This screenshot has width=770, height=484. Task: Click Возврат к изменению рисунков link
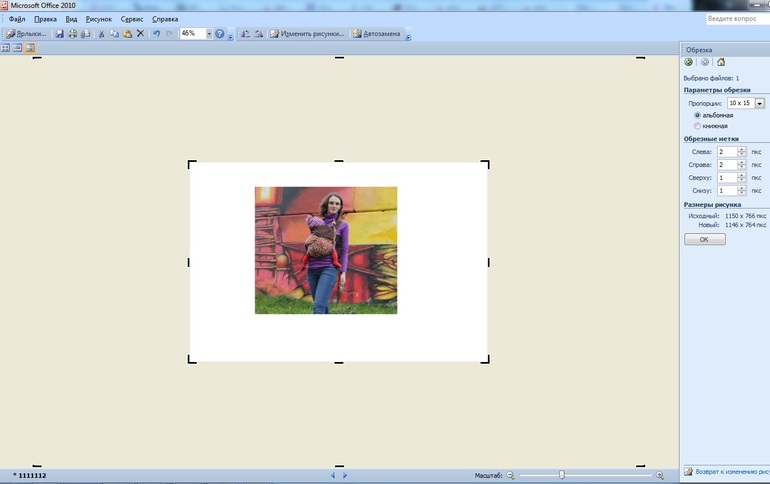(733, 472)
